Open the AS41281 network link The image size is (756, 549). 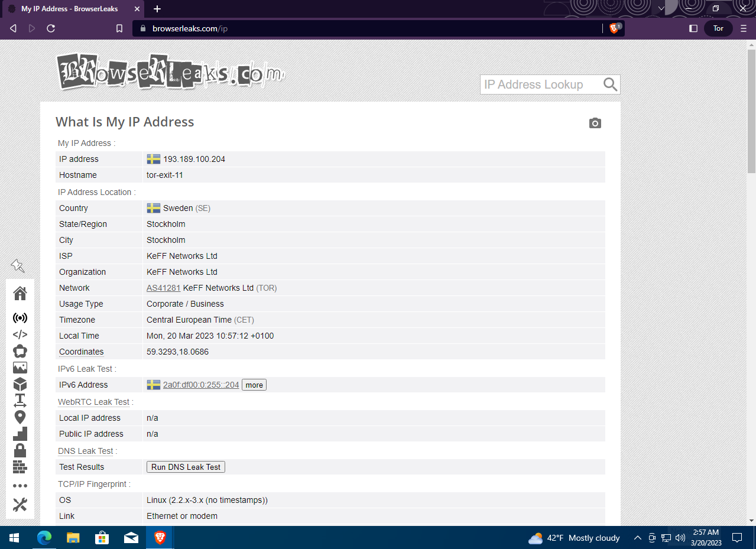[164, 288]
